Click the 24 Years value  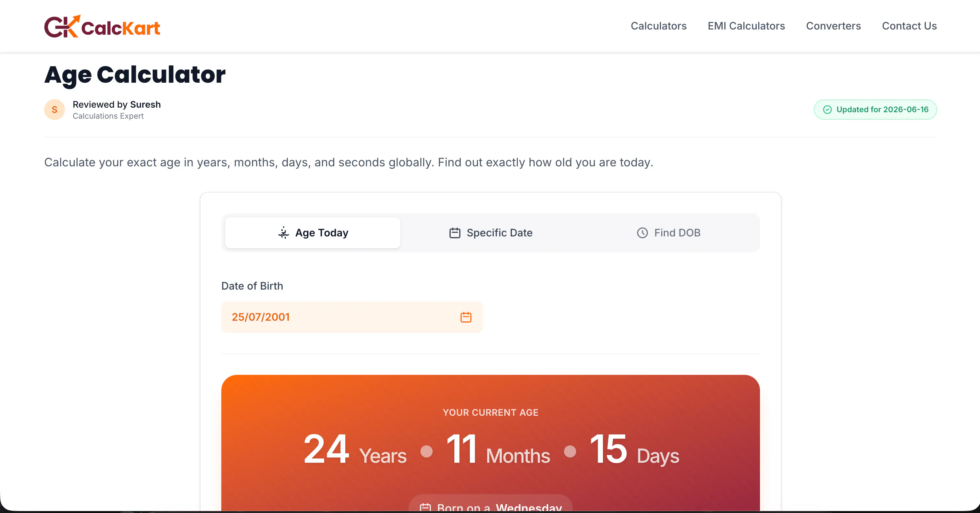(355, 450)
